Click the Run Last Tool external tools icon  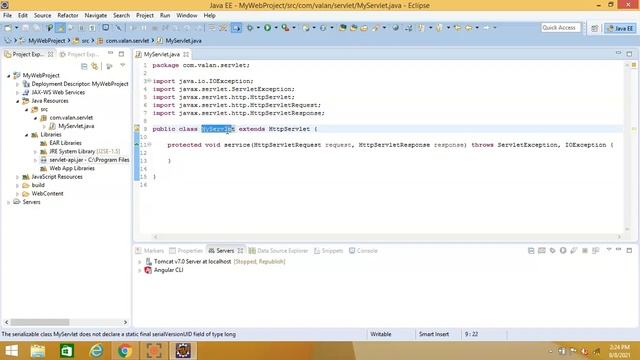tap(285, 28)
